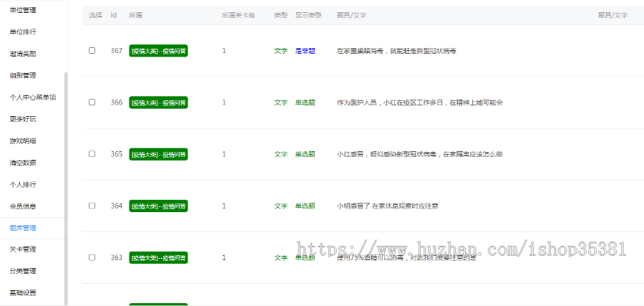Click the green 疫情问答 tag in row 365
The width and height of the screenshot is (644, 306).
(x=159, y=154)
